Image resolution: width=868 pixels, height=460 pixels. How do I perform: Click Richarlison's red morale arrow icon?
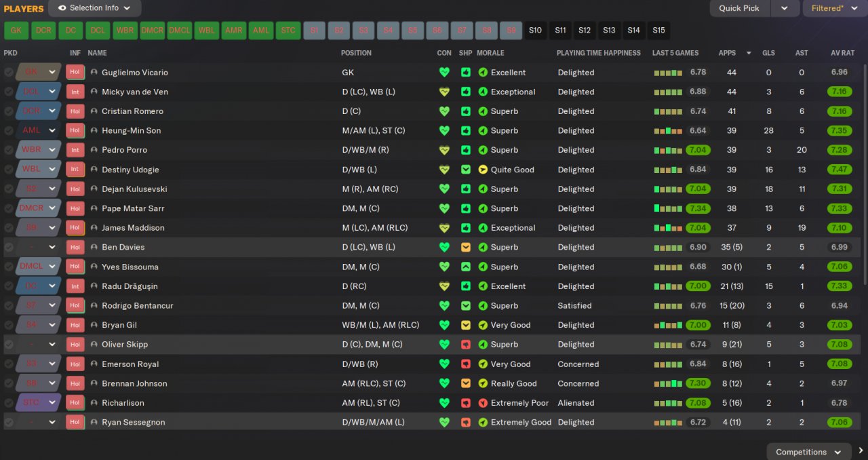pyautogui.click(x=483, y=402)
